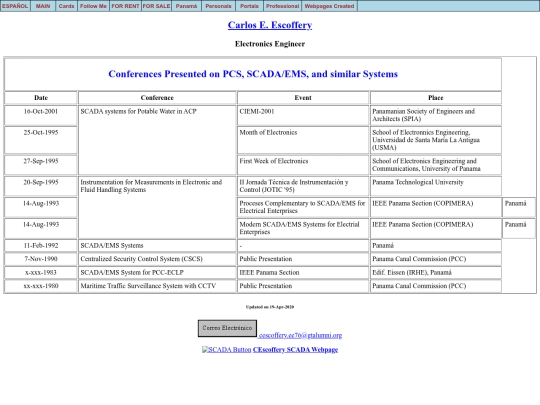
Task: Select 'Instrumentation for Measurements in Electronic' conference cell
Action: pyautogui.click(x=157, y=207)
